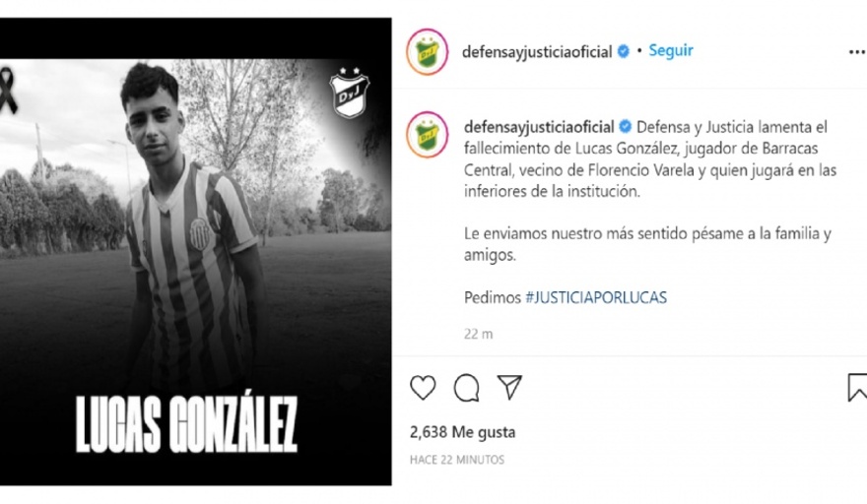Click the HACE 22 MINUTOS post time
This screenshot has width=867, height=504.
coord(457,460)
